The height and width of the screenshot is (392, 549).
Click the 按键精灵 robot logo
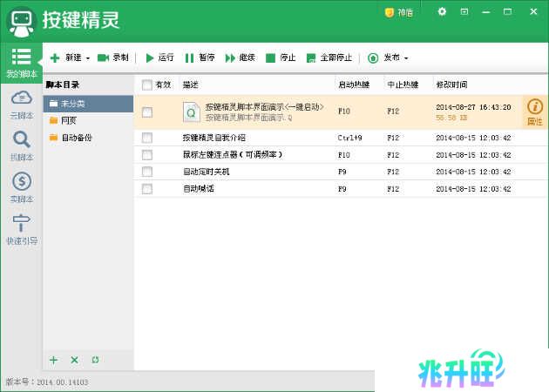click(x=22, y=22)
